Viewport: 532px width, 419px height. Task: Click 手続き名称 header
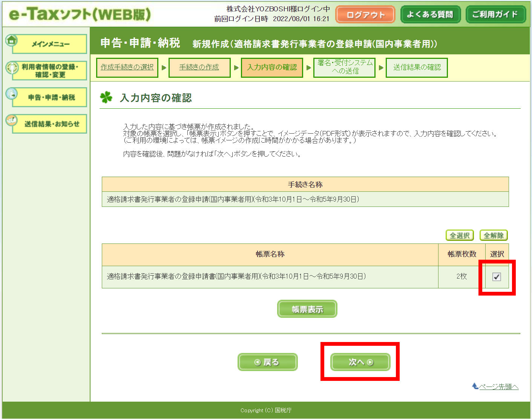[x=305, y=185]
